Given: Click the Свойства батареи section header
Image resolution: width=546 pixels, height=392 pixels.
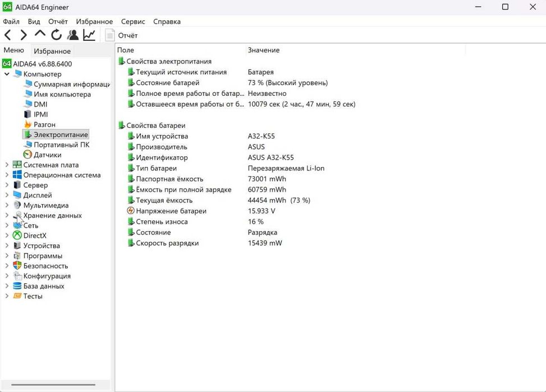Looking at the screenshot, I should (x=155, y=125).
